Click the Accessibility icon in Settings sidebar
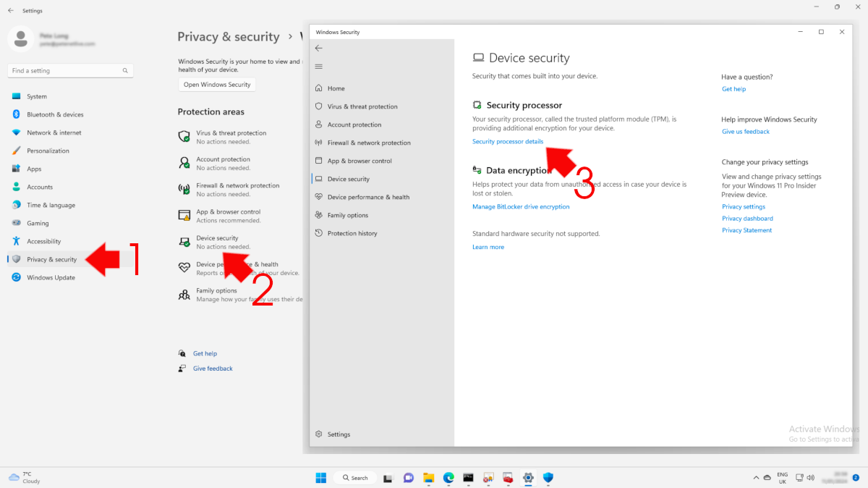 coord(16,241)
